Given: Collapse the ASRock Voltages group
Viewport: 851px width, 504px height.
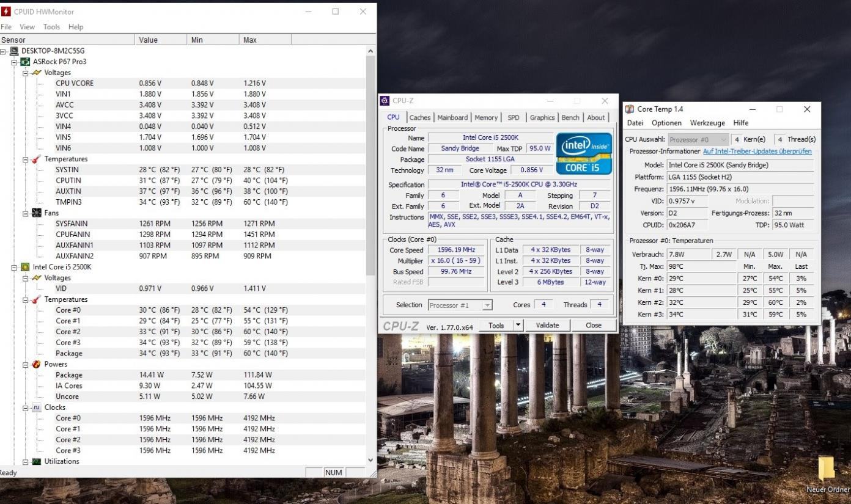Looking at the screenshot, I should coord(26,73).
